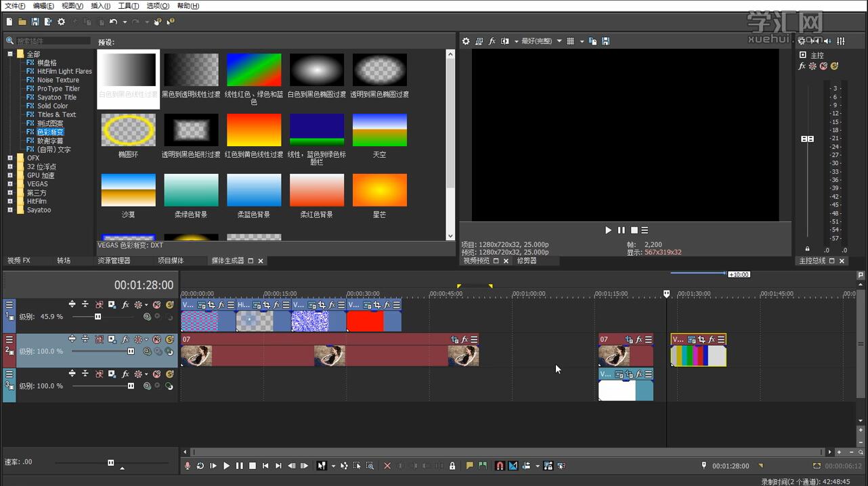868x486 pixels.
Task: Open the 文件(F) menu
Action: pyautogui.click(x=15, y=5)
